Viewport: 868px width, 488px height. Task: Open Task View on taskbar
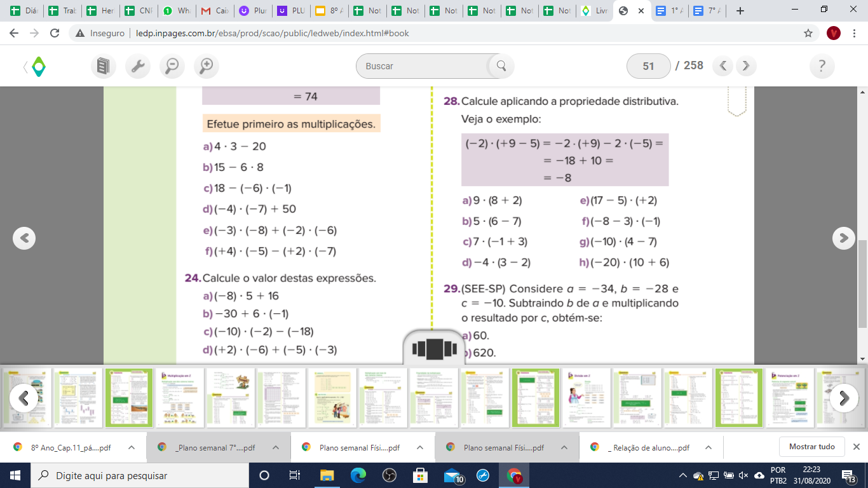tap(295, 475)
